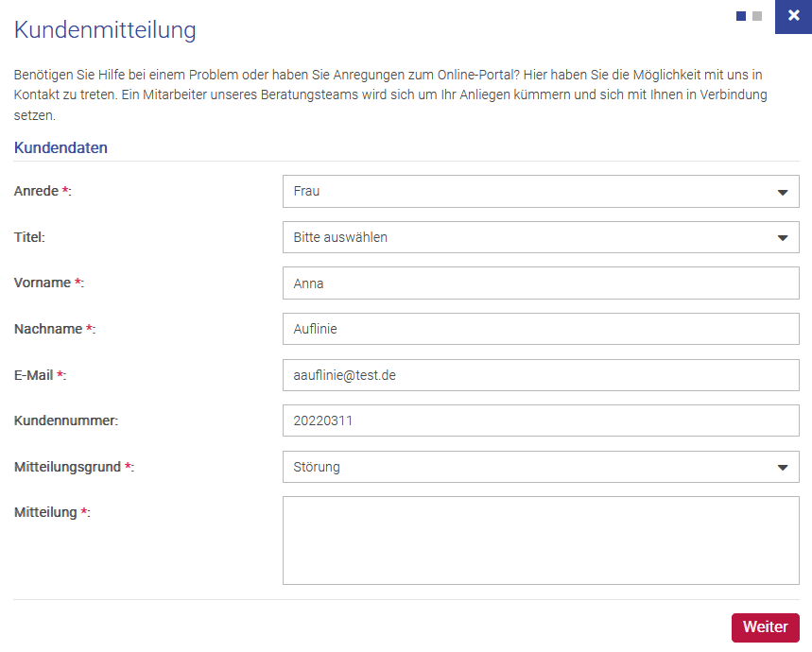The height and width of the screenshot is (652, 812).
Task: Click the Kundendaten section heading
Action: click(x=60, y=148)
